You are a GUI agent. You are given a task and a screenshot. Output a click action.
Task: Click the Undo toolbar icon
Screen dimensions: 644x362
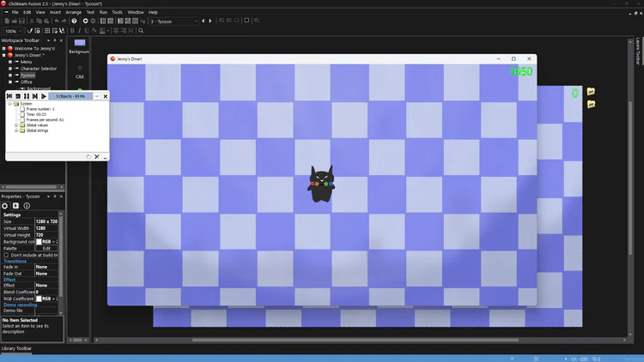pyautogui.click(x=57, y=21)
